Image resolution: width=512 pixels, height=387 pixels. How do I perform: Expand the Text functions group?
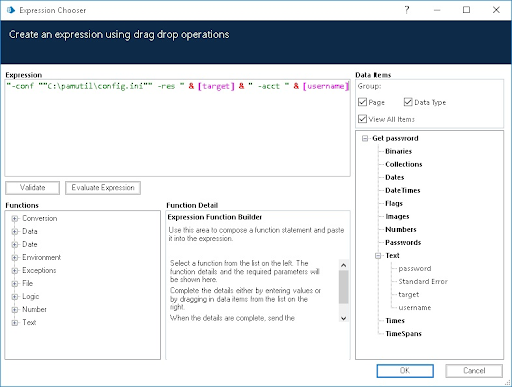[x=15, y=323]
